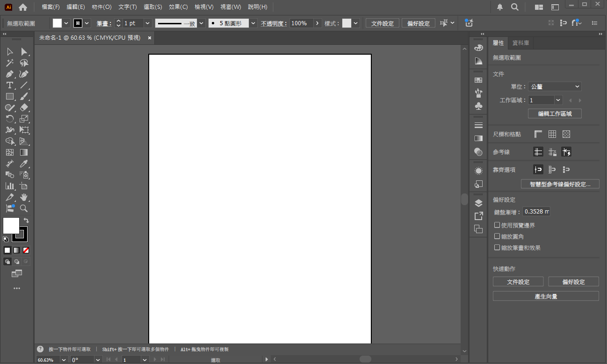Open the 單位 units dropdown
Image resolution: width=607 pixels, height=364 pixels.
[x=555, y=86]
